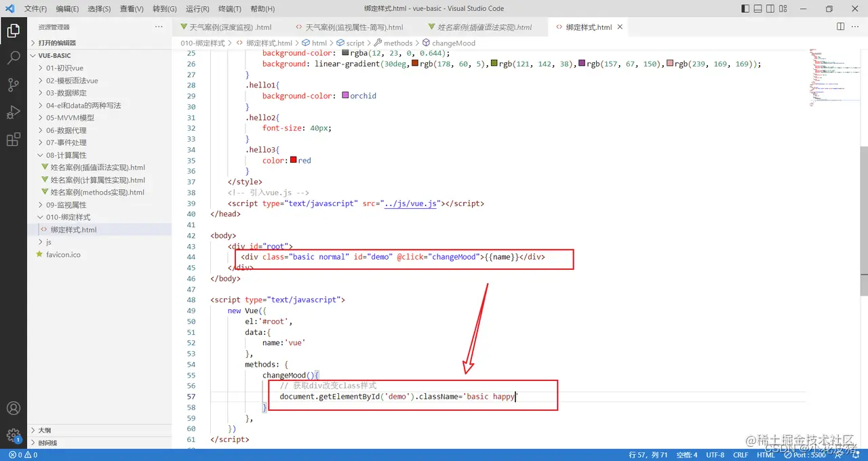The width and height of the screenshot is (868, 461).
Task: Open the Accounts menu icon
Action: click(x=13, y=409)
